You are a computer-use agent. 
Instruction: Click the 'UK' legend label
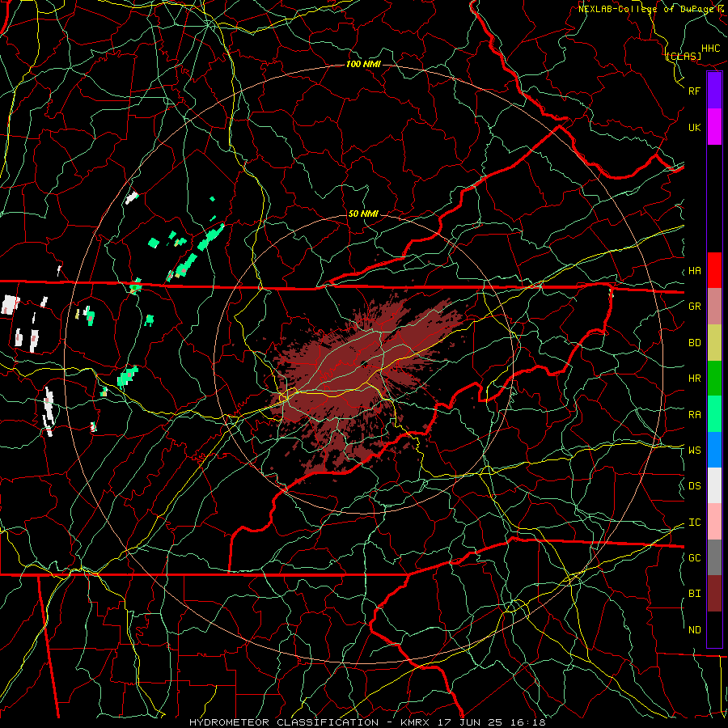click(694, 127)
